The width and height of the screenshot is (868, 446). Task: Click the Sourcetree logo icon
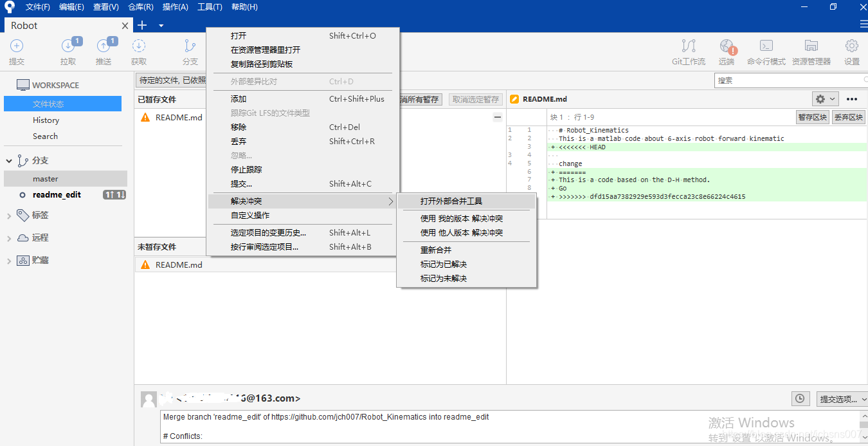click(x=9, y=7)
